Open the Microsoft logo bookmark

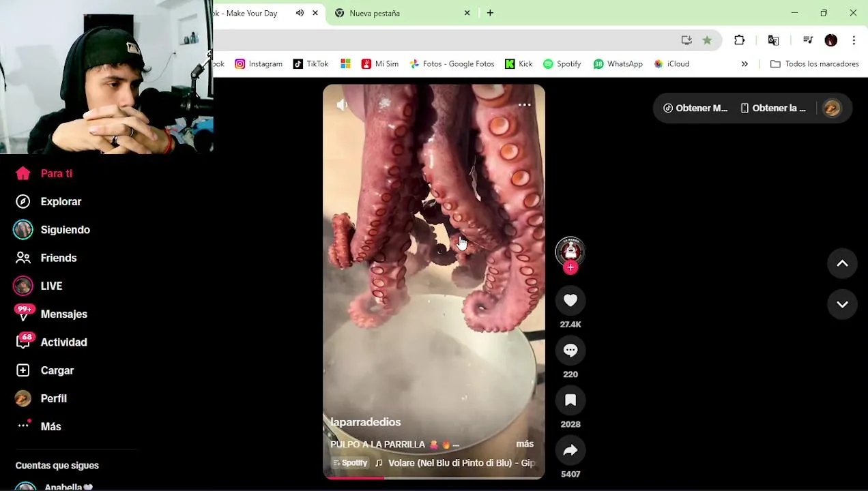346,63
